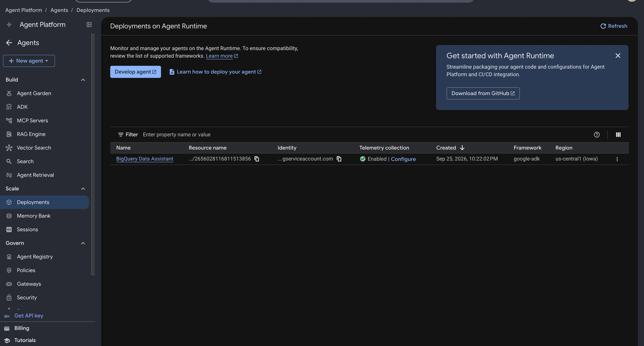Collapse the Scale section
The width and height of the screenshot is (644, 346).
83,189
